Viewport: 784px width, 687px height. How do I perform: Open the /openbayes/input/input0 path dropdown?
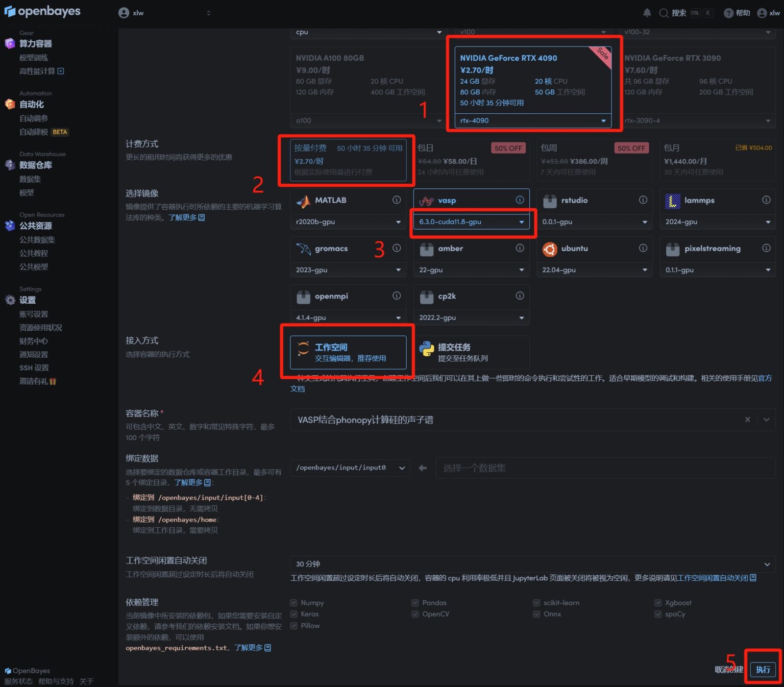point(350,468)
